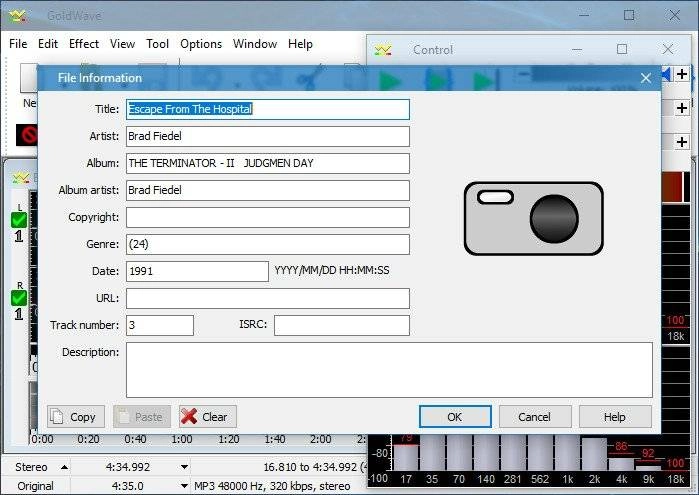Minimize the Control window
The width and height of the screenshot is (699, 495).
(x=577, y=49)
